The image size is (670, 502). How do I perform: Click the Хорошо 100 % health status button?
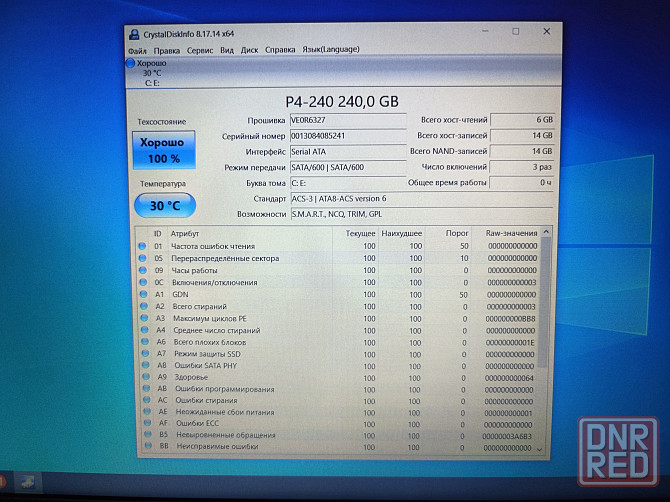[164, 150]
